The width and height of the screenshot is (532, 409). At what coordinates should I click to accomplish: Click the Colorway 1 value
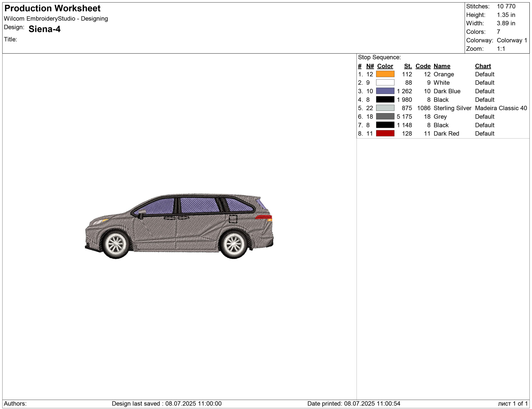pos(512,40)
